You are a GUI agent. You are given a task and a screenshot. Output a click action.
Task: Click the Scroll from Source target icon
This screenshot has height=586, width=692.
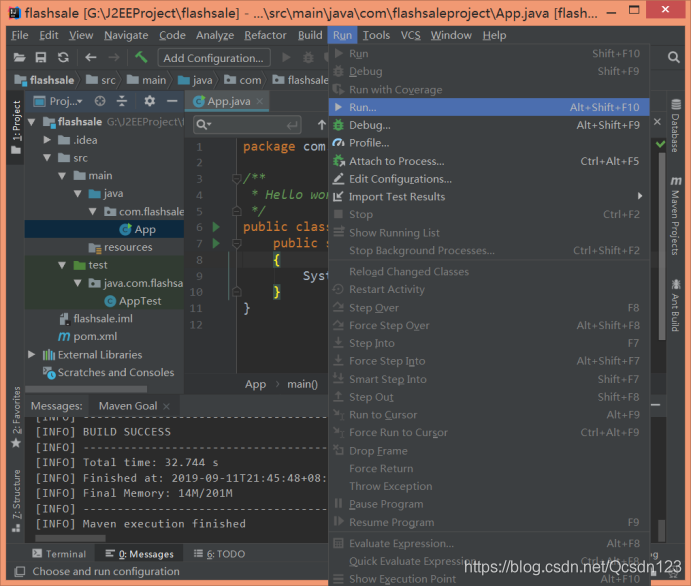100,101
